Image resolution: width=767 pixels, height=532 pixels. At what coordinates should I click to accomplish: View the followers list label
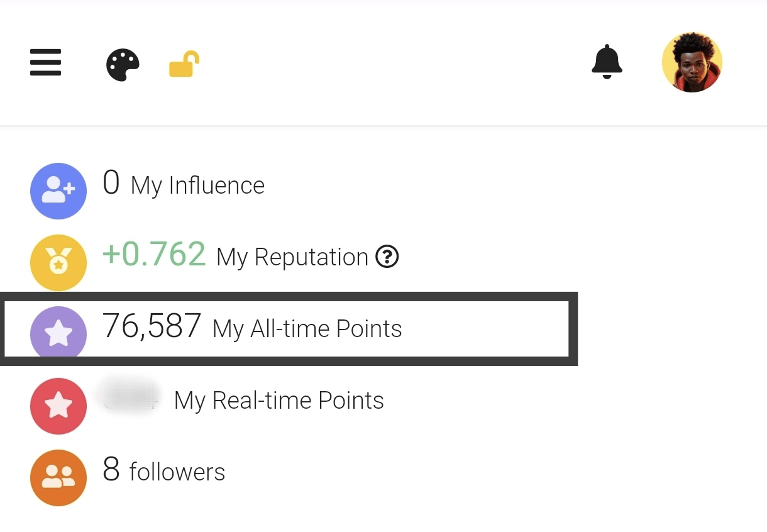[177, 472]
